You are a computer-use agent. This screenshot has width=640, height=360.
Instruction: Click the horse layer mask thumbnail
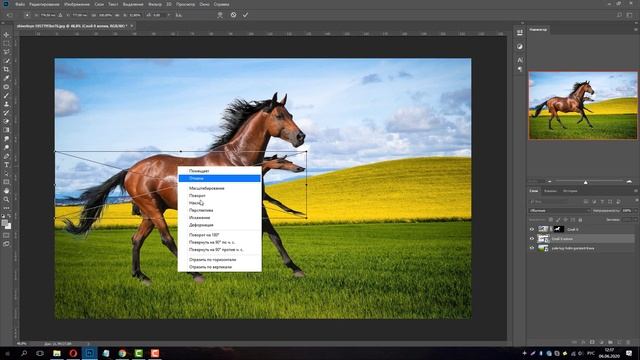tap(558, 229)
